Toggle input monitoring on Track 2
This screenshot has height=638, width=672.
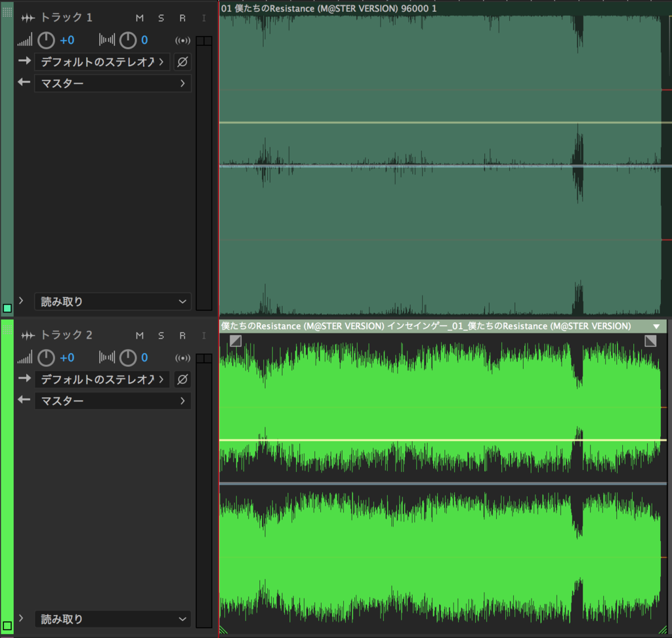[203, 335]
